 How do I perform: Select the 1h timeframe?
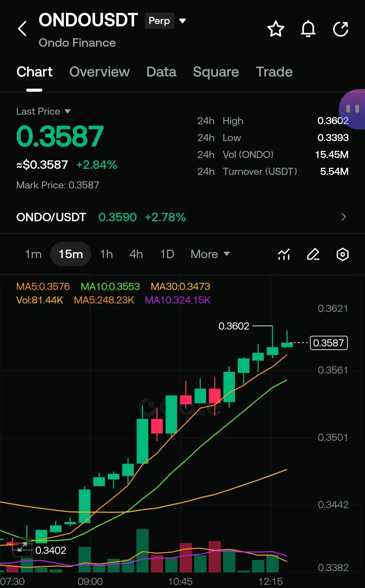click(x=106, y=254)
